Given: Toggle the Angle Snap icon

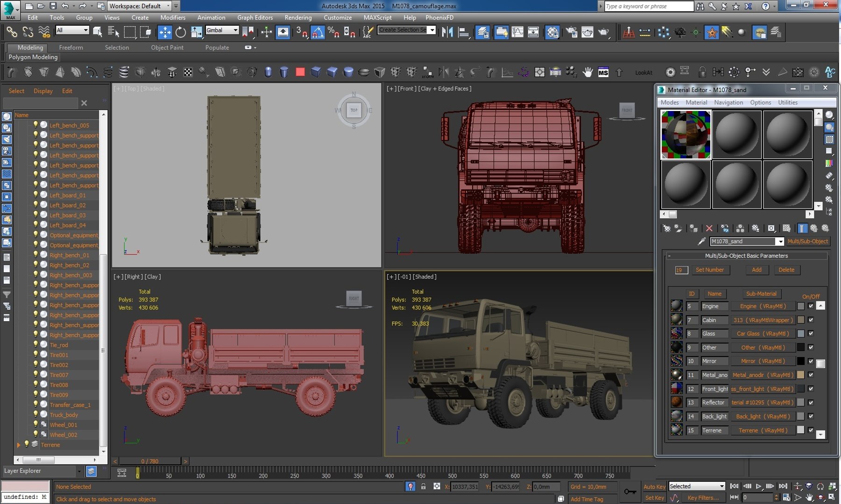Looking at the screenshot, I should click(x=318, y=32).
